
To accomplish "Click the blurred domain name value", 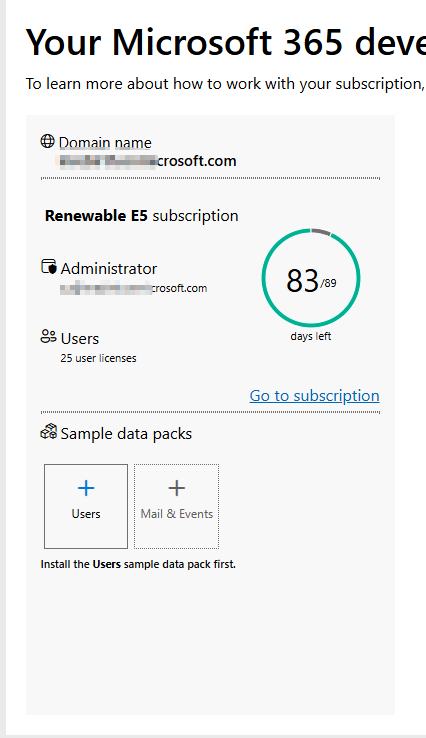I will tap(146, 161).
